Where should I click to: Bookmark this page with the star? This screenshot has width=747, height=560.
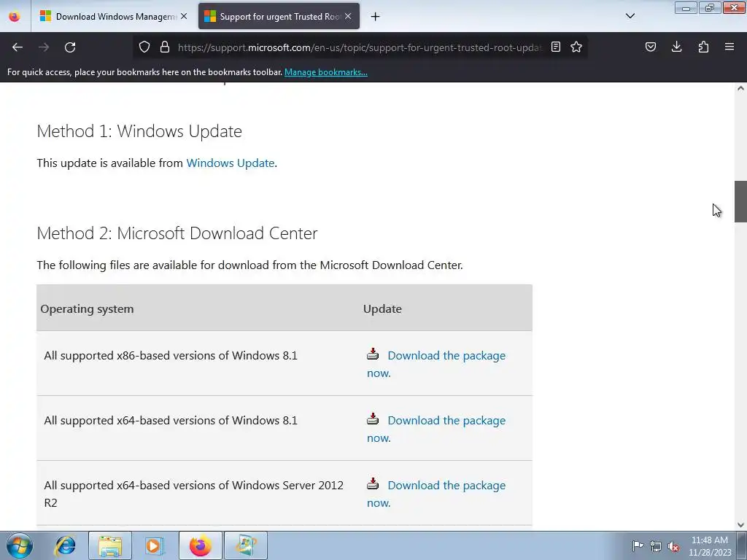(576, 47)
